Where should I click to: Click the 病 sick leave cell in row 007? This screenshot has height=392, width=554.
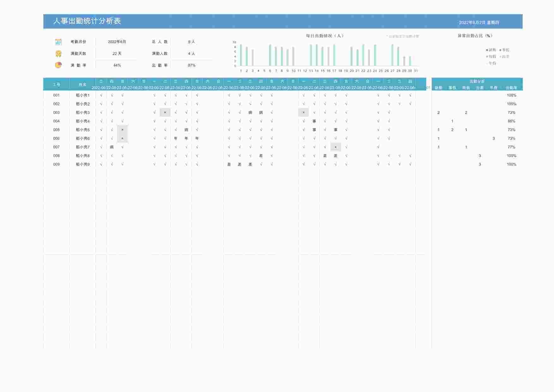[x=112, y=147]
